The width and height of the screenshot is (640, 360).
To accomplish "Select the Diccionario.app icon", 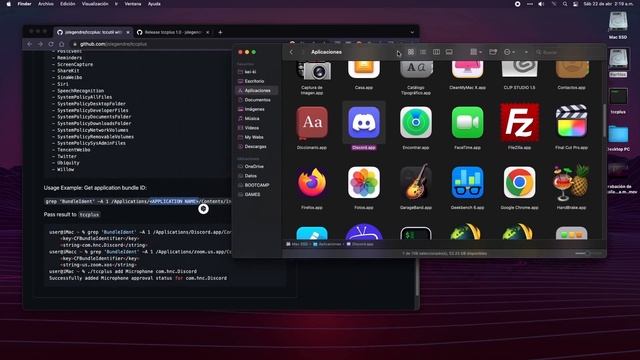I will [312, 122].
